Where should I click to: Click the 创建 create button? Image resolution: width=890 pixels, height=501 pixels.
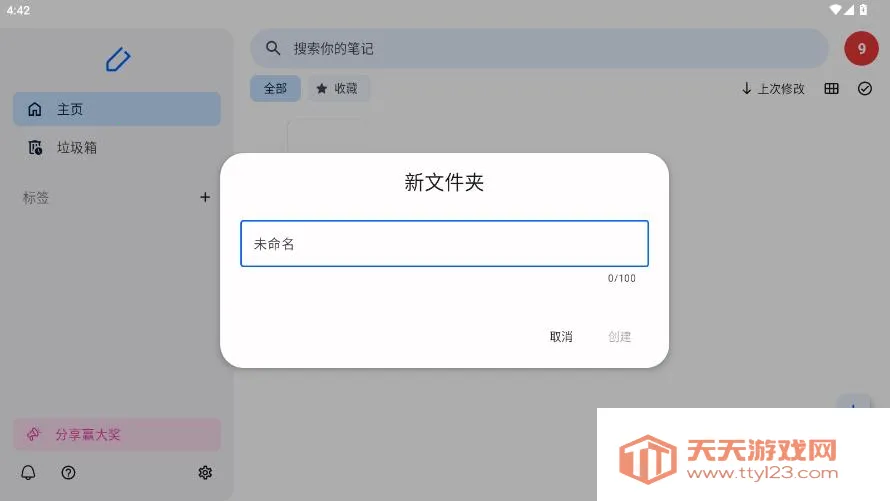619,336
